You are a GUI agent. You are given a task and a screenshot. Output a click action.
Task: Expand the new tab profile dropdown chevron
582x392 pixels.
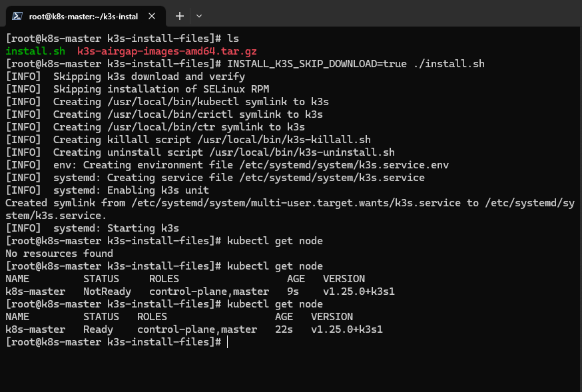(x=199, y=16)
